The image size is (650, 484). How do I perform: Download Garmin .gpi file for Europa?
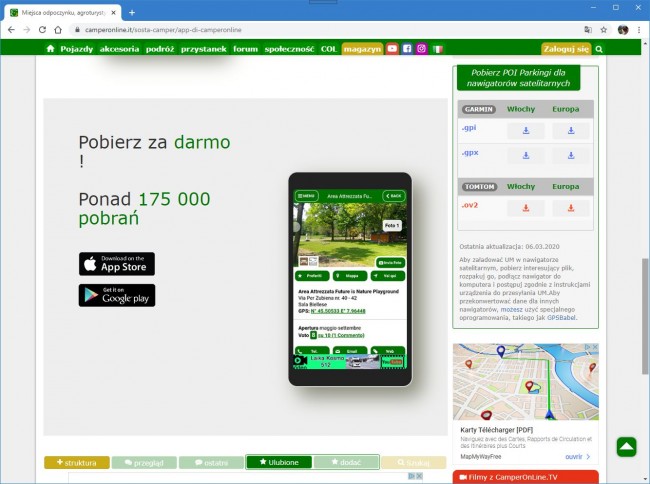click(571, 131)
